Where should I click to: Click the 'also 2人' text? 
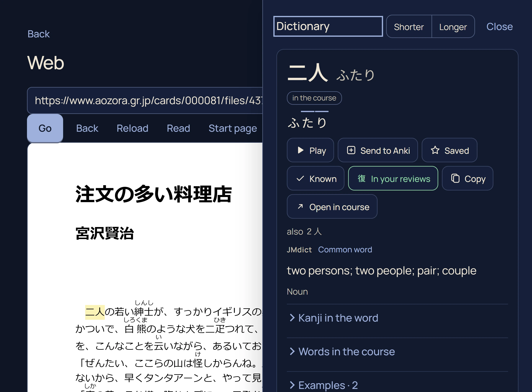[304, 232]
